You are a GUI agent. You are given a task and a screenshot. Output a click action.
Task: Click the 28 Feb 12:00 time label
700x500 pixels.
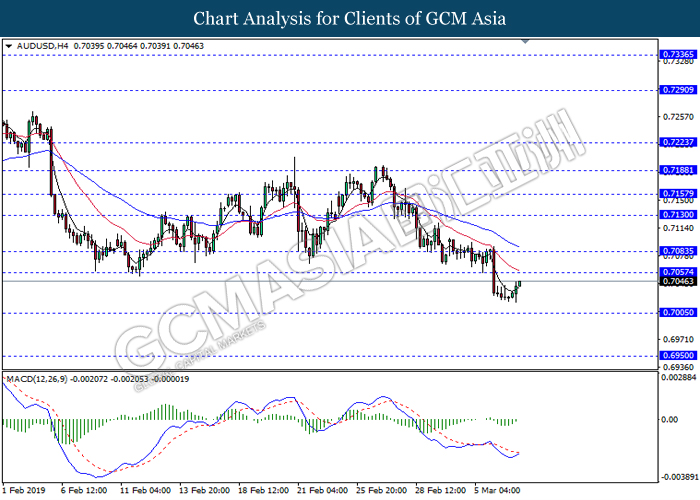441,490
